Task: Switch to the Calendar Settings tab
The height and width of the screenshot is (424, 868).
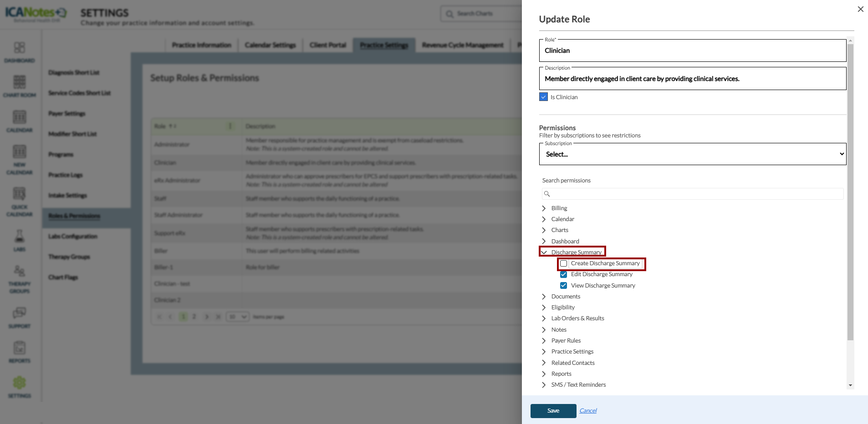Action: point(270,45)
